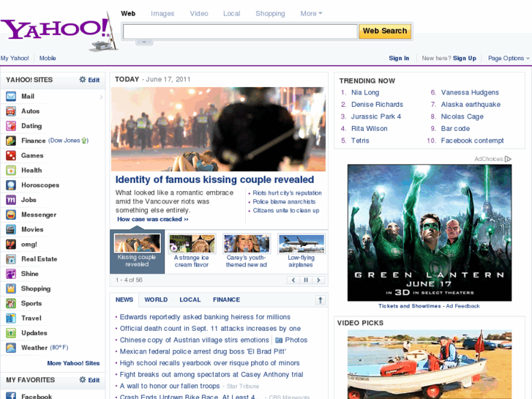Switch to the FINANCE news tab
Viewport: 532px width, 399px height.
226,299
